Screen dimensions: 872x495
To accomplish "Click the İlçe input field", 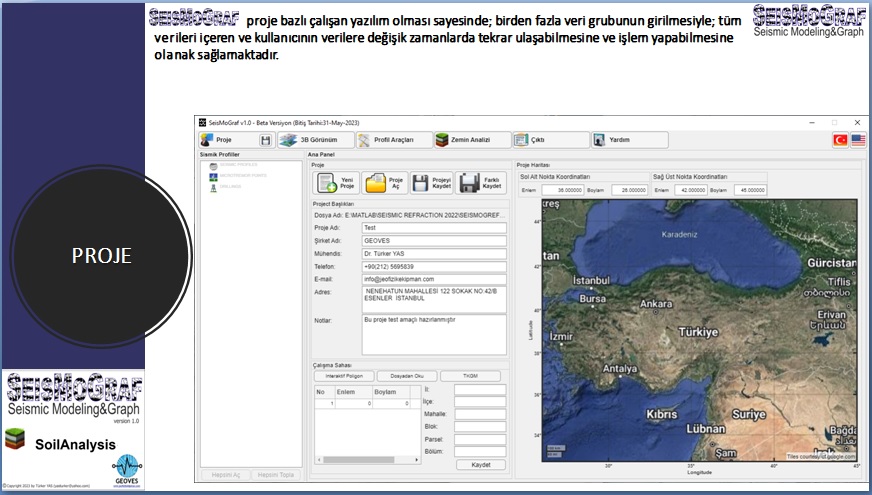I will pos(480,402).
